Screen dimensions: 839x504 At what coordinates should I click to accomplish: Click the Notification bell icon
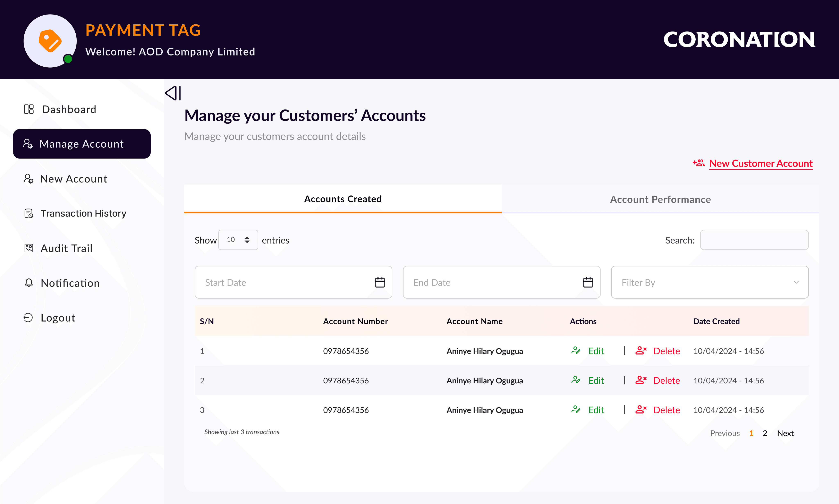point(28,283)
